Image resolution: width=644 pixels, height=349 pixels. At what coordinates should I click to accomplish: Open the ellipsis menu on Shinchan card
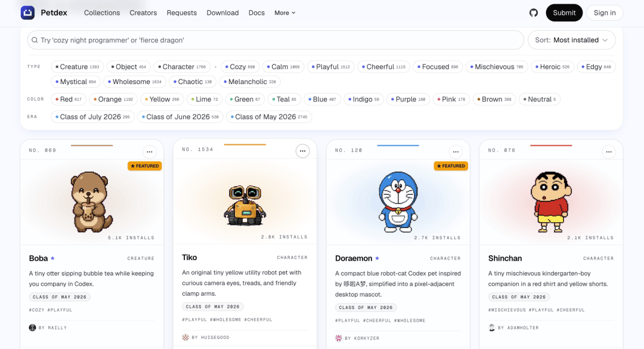(609, 152)
